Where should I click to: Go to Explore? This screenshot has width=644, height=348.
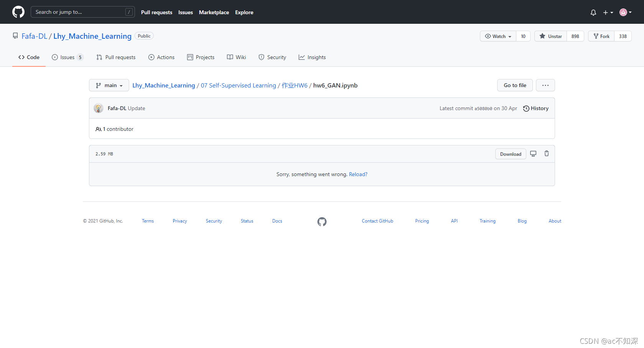(244, 12)
